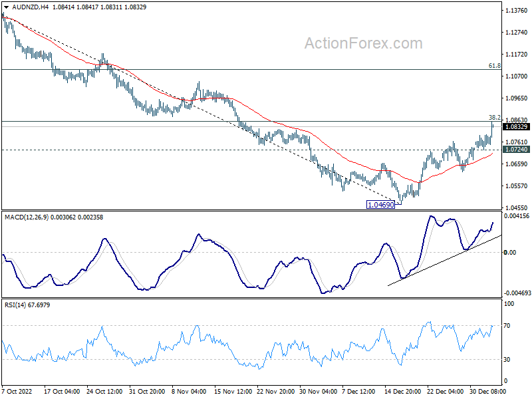Click the MACD 0.004156 scale value
Viewport: 532px width, 399px height.
tap(517, 215)
